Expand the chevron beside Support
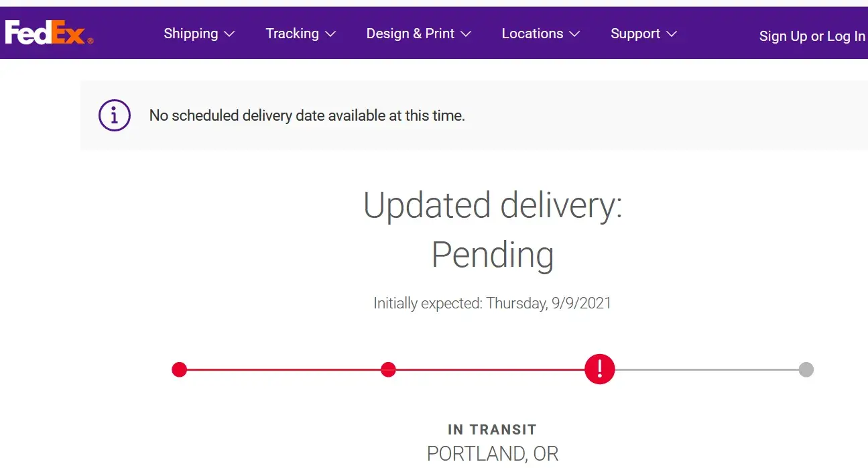 point(672,34)
